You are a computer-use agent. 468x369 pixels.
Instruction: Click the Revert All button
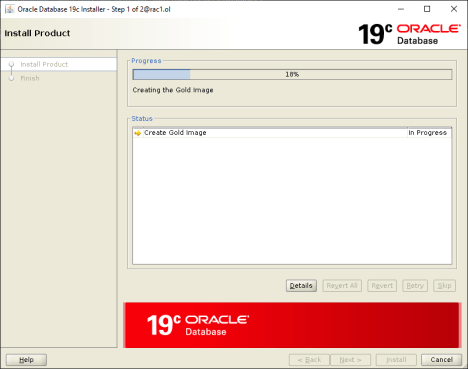point(342,286)
